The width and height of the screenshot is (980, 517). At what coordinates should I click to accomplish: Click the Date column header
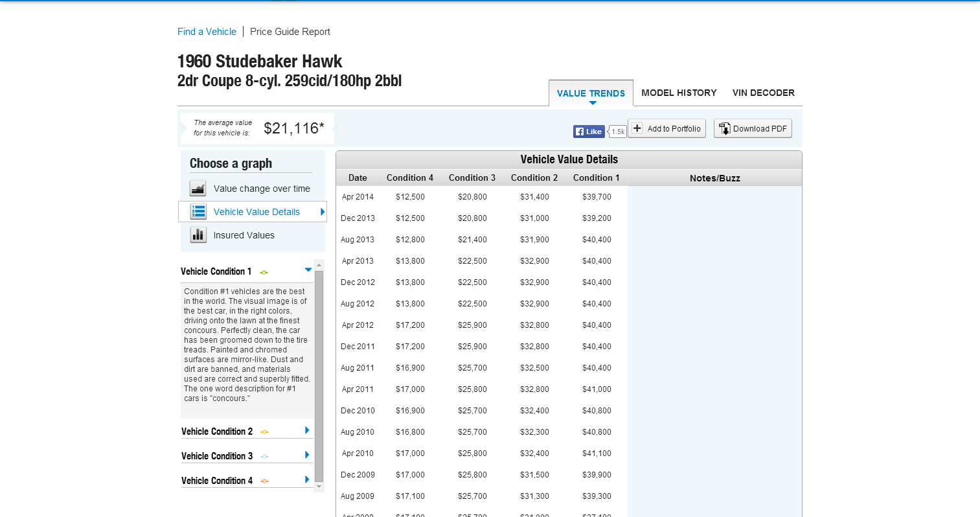pos(358,178)
